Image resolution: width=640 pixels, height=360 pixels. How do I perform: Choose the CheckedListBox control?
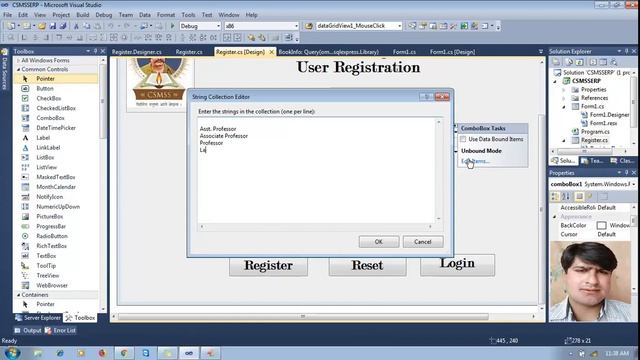(56, 108)
